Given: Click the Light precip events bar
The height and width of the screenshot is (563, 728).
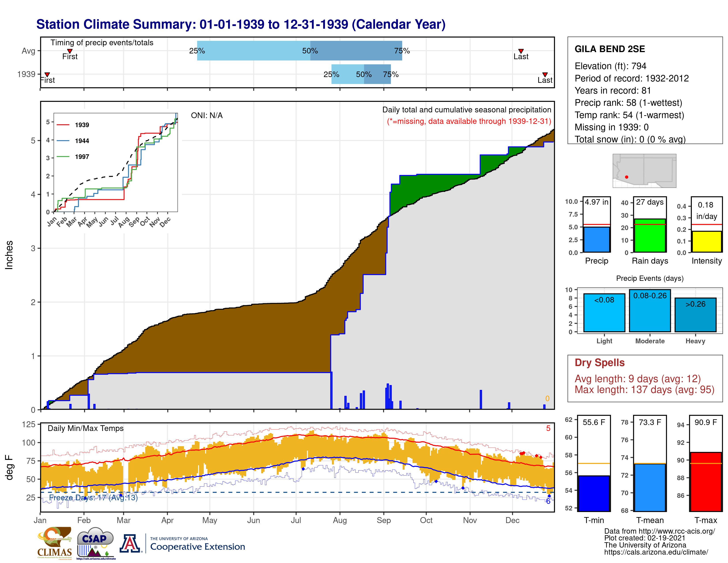Looking at the screenshot, I should [x=604, y=312].
